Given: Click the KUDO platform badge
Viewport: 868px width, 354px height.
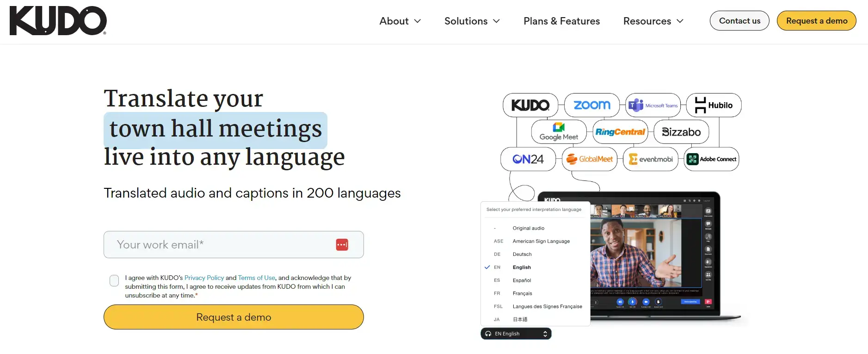Looking at the screenshot, I should click(x=530, y=105).
